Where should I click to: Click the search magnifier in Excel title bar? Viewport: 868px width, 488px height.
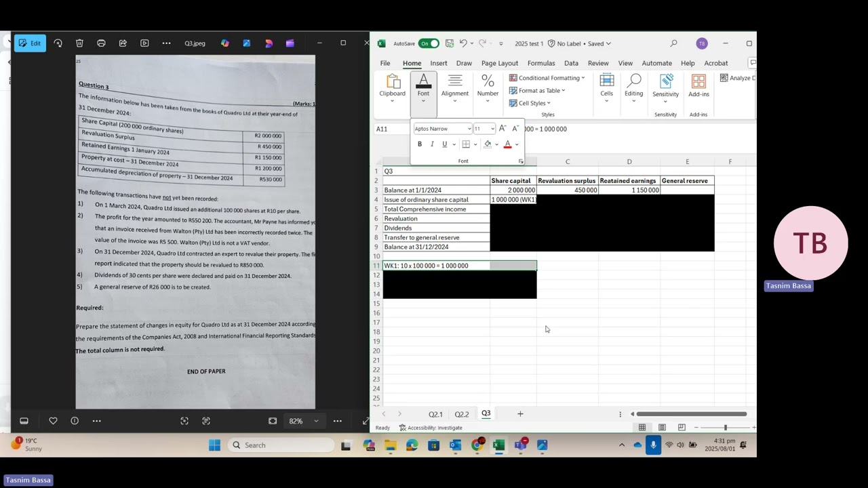(673, 43)
